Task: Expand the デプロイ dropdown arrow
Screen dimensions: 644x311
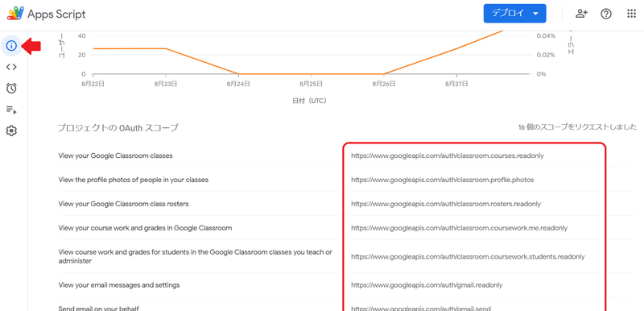Action: [535, 14]
